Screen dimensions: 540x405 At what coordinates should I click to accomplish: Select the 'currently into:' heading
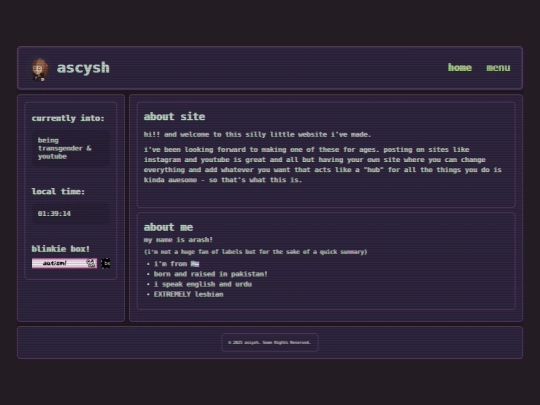68,118
